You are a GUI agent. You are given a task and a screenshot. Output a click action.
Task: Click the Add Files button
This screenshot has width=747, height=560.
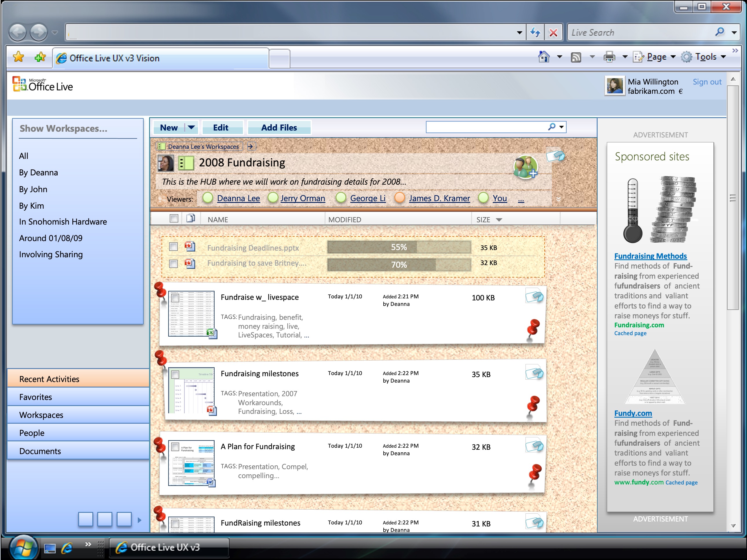point(279,128)
